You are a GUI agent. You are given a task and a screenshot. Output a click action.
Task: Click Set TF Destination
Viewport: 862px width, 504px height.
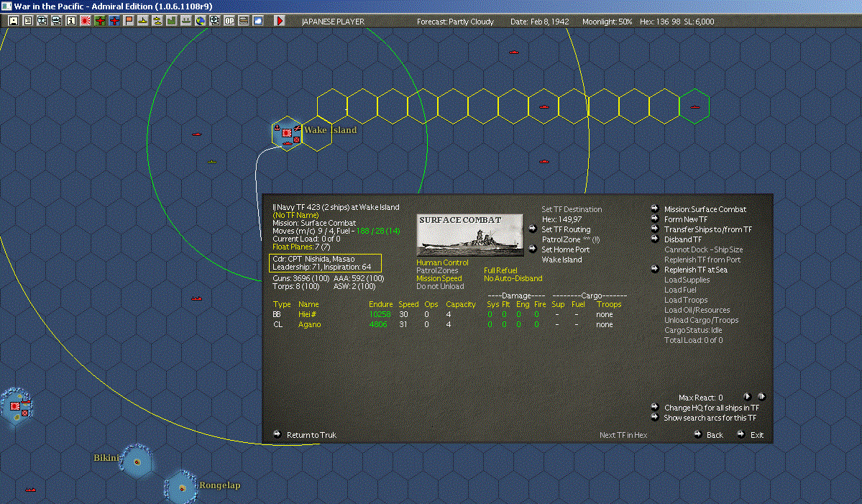point(571,209)
